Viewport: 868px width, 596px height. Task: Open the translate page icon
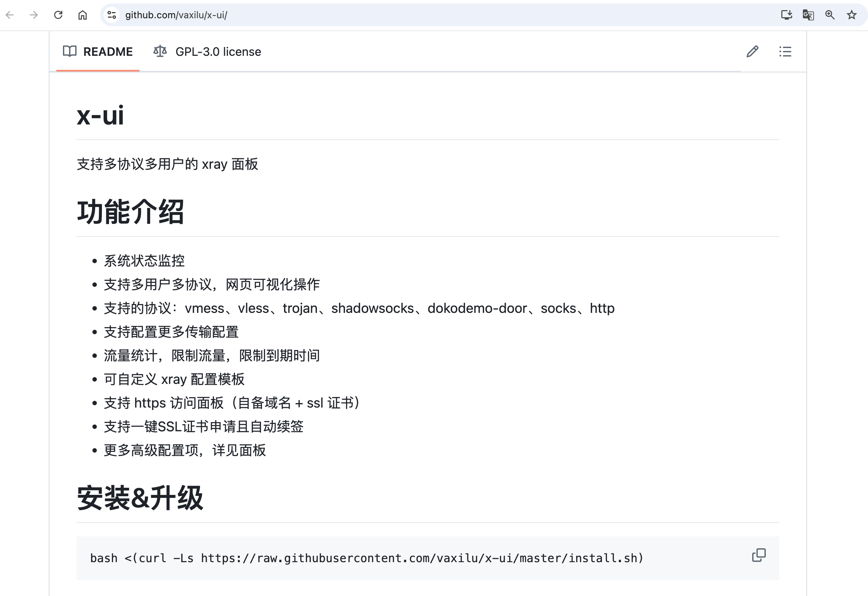(x=808, y=15)
